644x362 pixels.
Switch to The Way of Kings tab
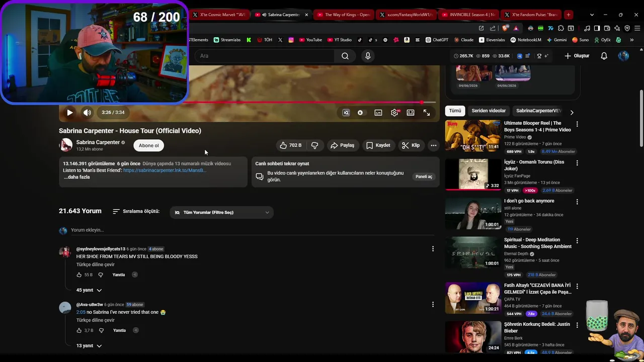point(344,15)
